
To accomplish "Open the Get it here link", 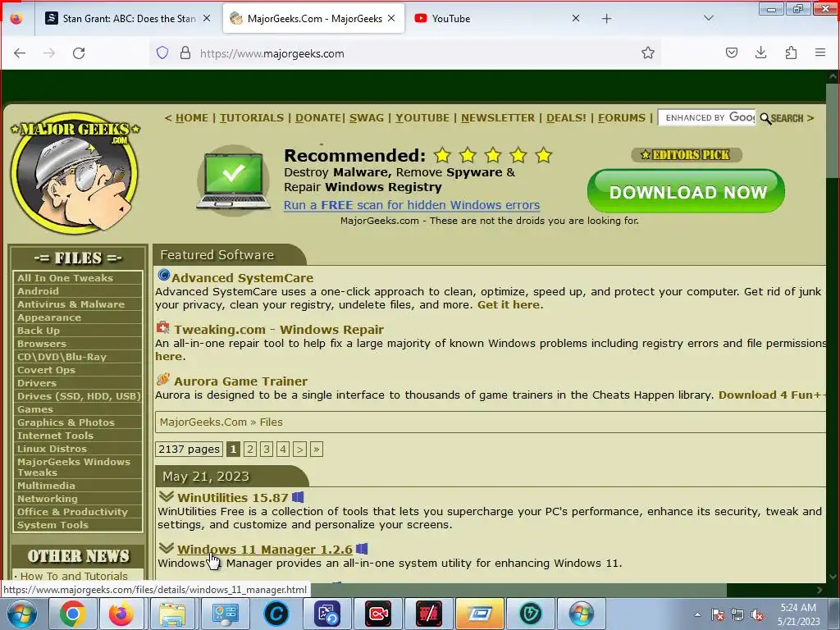I will coord(508,305).
